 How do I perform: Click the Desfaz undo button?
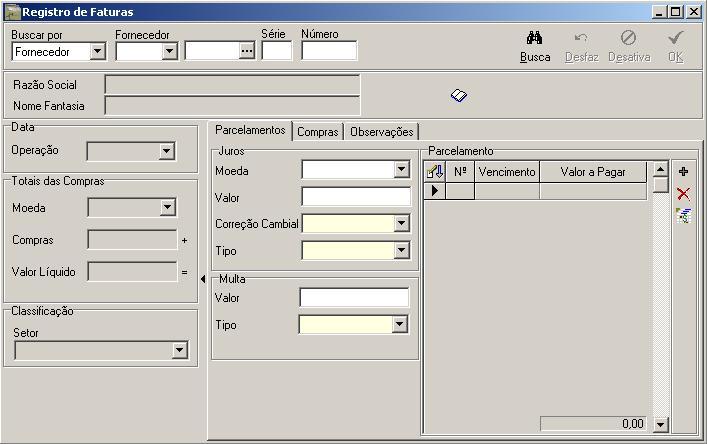coord(582,47)
